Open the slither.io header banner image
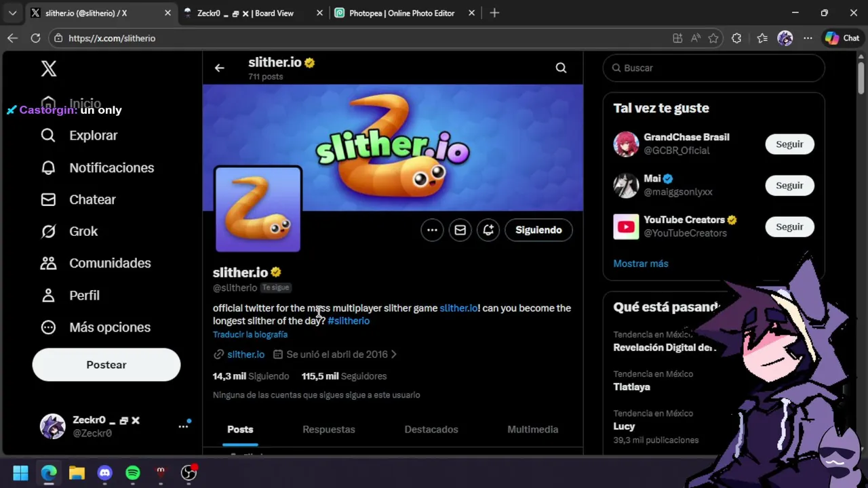868x488 pixels. (393, 148)
